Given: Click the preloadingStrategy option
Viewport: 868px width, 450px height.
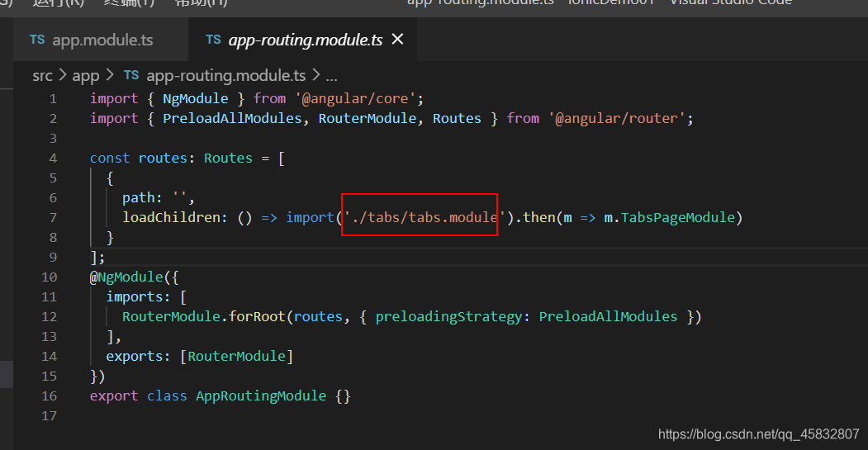Looking at the screenshot, I should coord(448,316).
